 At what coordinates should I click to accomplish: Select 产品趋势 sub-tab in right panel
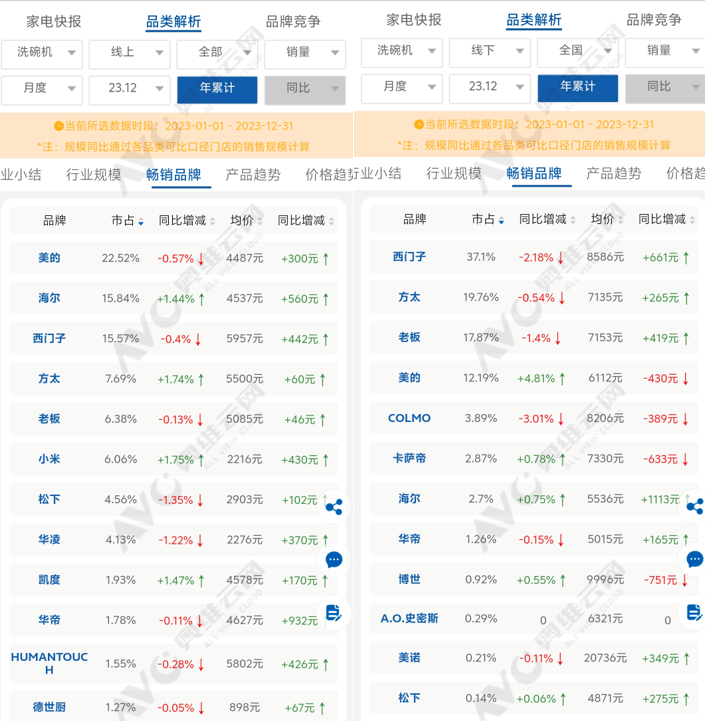613,173
